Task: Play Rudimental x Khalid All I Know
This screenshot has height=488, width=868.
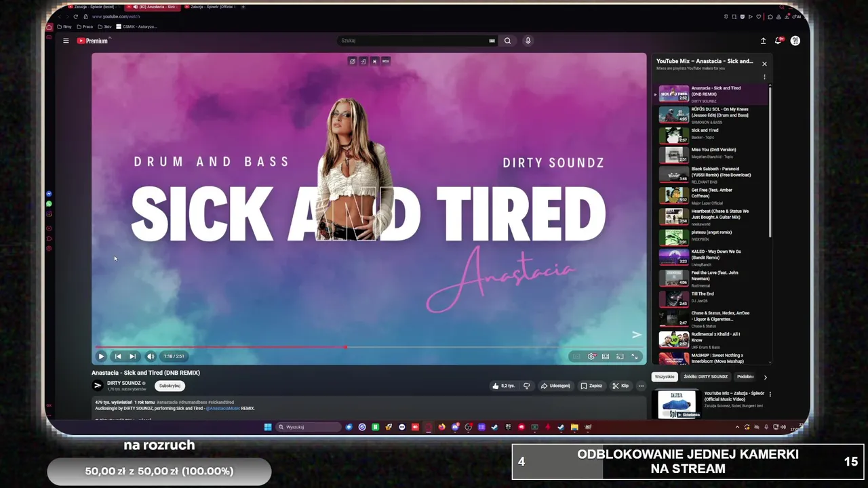Action: [712, 340]
